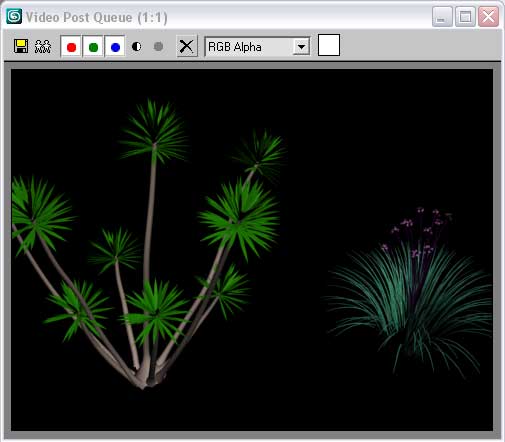The height and width of the screenshot is (442, 505).
Task: Clone the virtual frame buffer window
Action: [43, 47]
